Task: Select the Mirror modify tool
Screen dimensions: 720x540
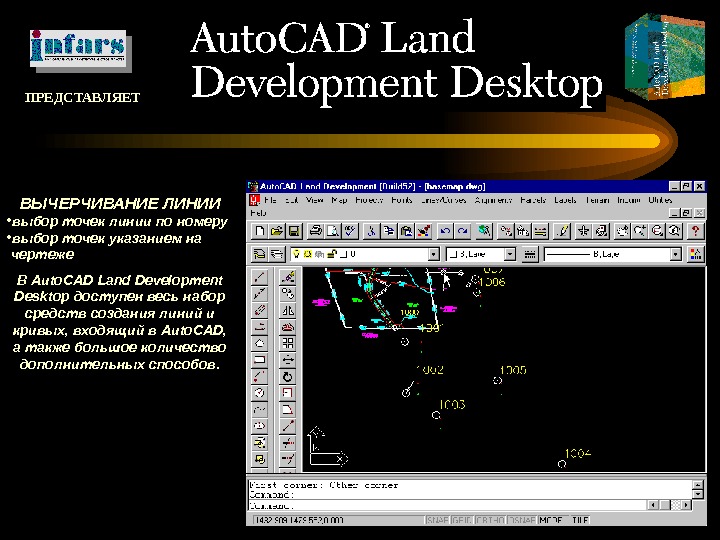Action: pos(287,310)
